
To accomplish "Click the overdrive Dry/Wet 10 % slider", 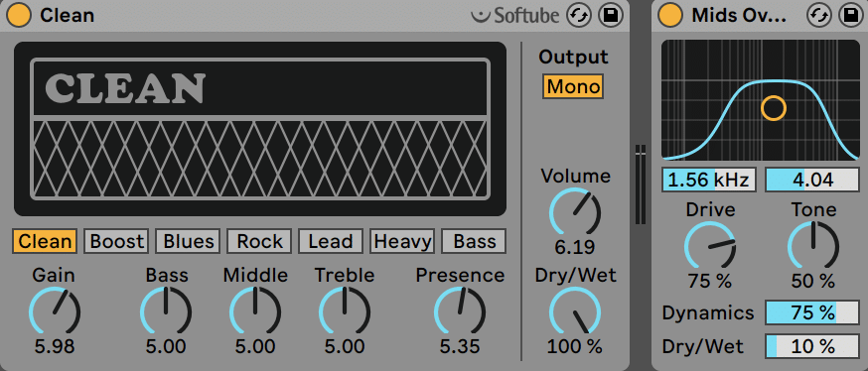I will tap(812, 346).
